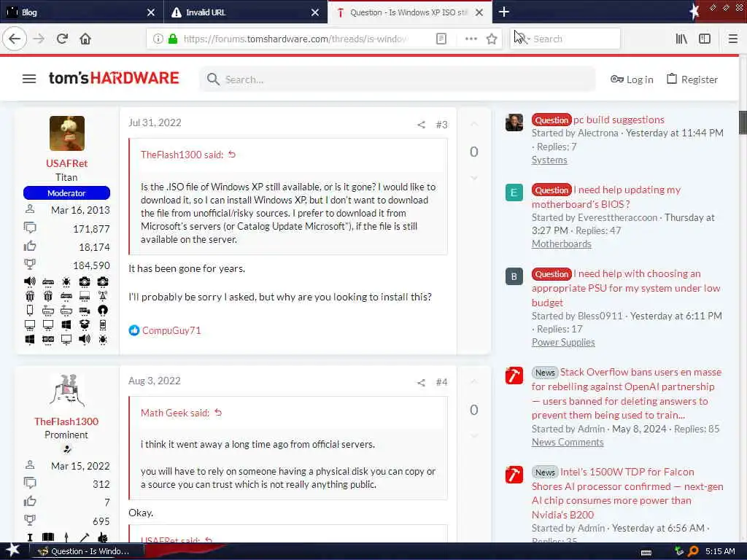Click the tom's HARDWARE logo
Screen dimensions: 747x560
pos(114,78)
